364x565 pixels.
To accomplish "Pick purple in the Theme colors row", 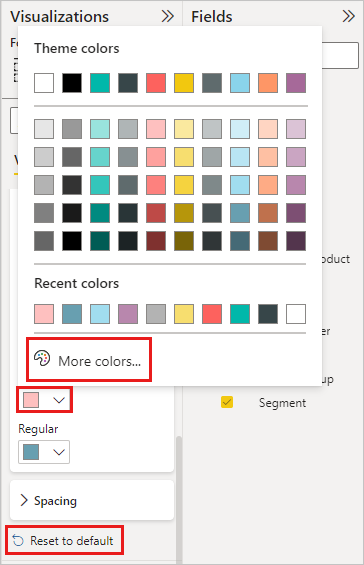I will 296,83.
